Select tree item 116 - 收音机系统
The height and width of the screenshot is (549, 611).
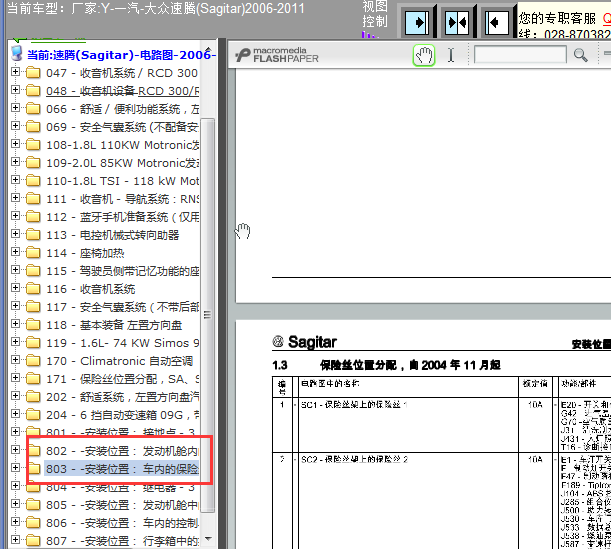91,289
